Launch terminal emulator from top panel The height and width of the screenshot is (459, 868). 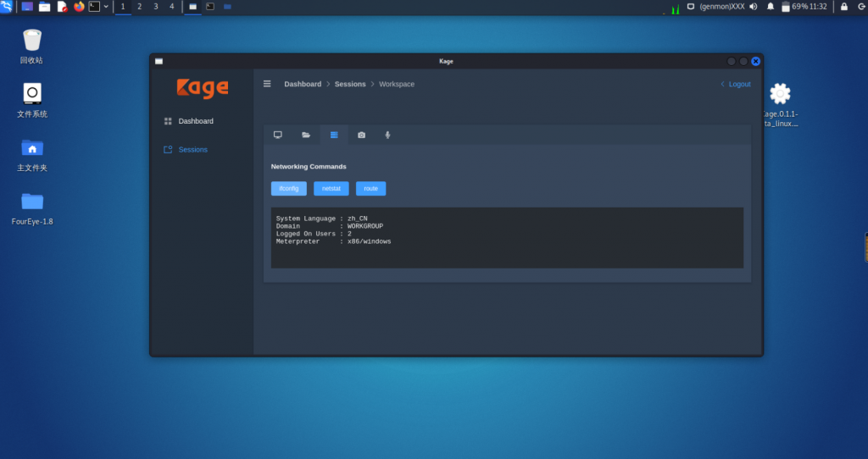95,7
